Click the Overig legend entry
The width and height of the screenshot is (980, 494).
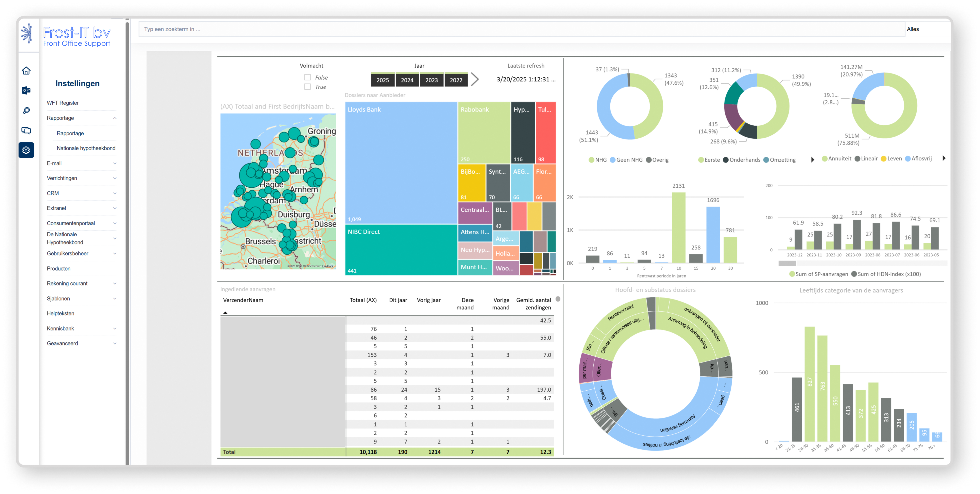(x=657, y=160)
